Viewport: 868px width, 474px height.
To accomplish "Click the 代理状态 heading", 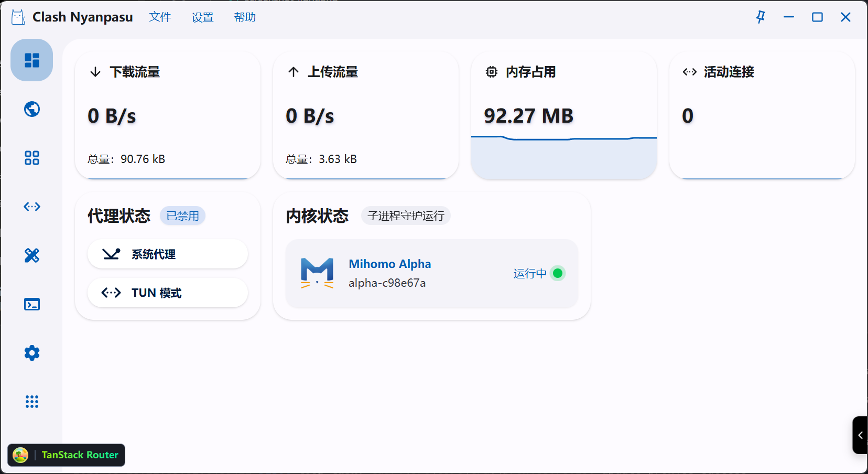I will tap(119, 216).
